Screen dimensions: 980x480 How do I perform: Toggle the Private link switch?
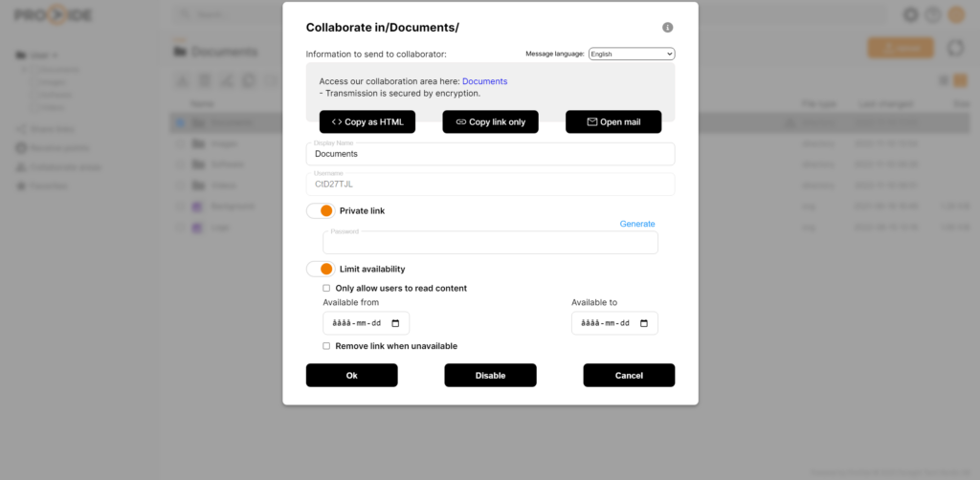pyautogui.click(x=321, y=210)
